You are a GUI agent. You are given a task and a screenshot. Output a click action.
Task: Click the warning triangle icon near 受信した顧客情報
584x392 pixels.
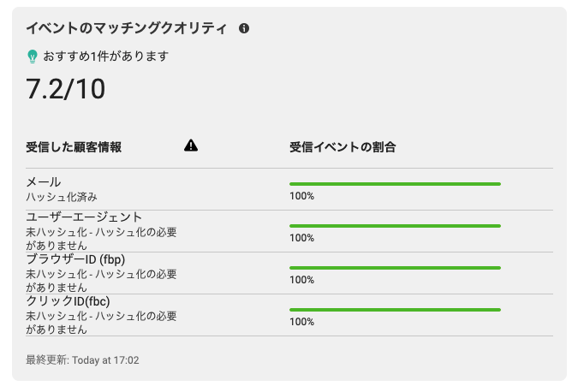(191, 146)
